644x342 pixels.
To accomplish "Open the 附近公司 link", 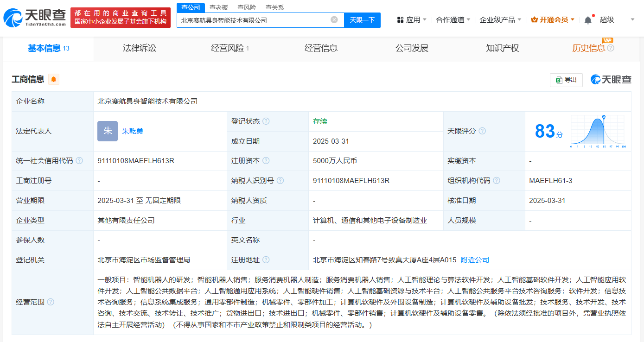I will tap(475, 260).
